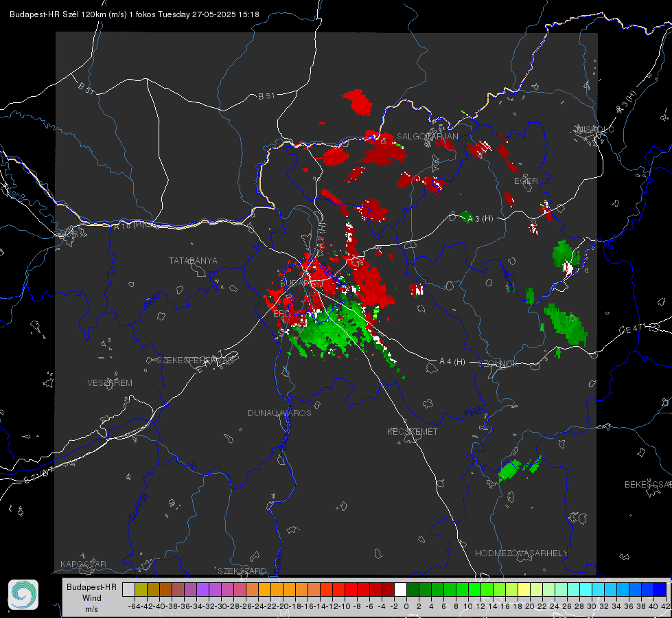This screenshot has height=618, width=672.
Task: Select the BÉKÉSCSABA city label
Action: point(648,484)
